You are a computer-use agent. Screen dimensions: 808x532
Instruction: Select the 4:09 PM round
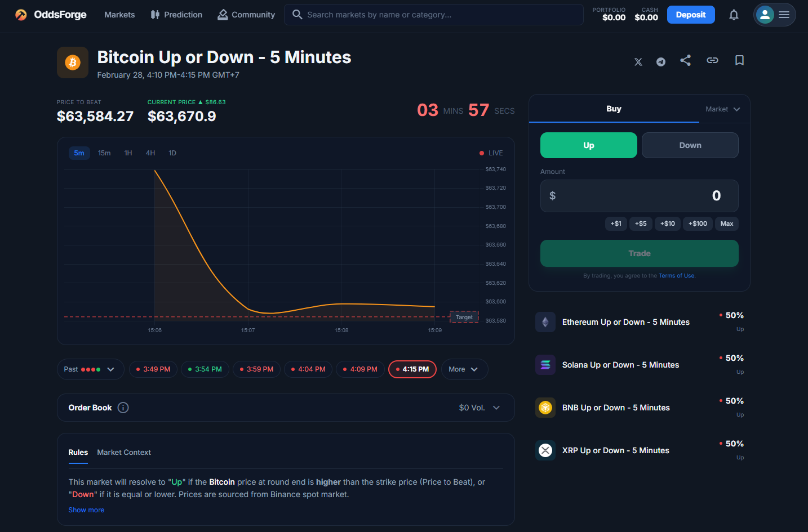[x=360, y=369]
